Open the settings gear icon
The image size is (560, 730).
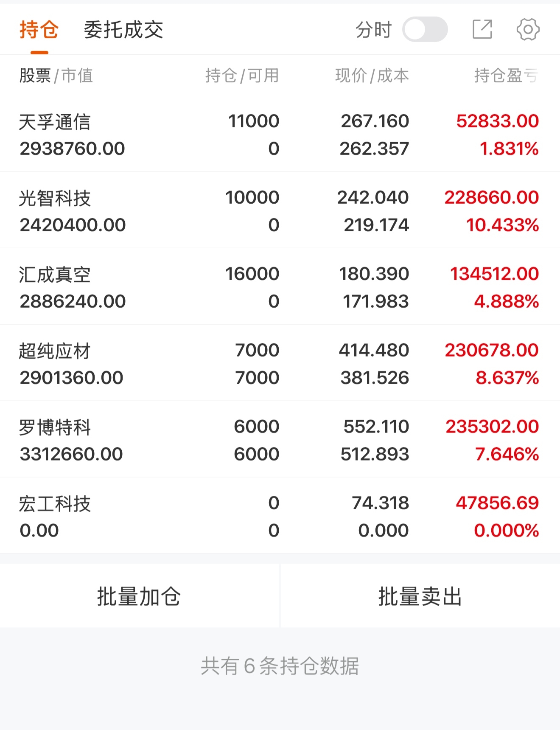tap(528, 29)
